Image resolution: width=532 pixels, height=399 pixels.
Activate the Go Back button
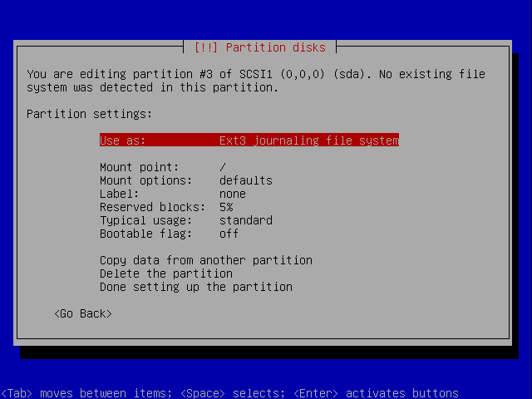[x=83, y=313]
